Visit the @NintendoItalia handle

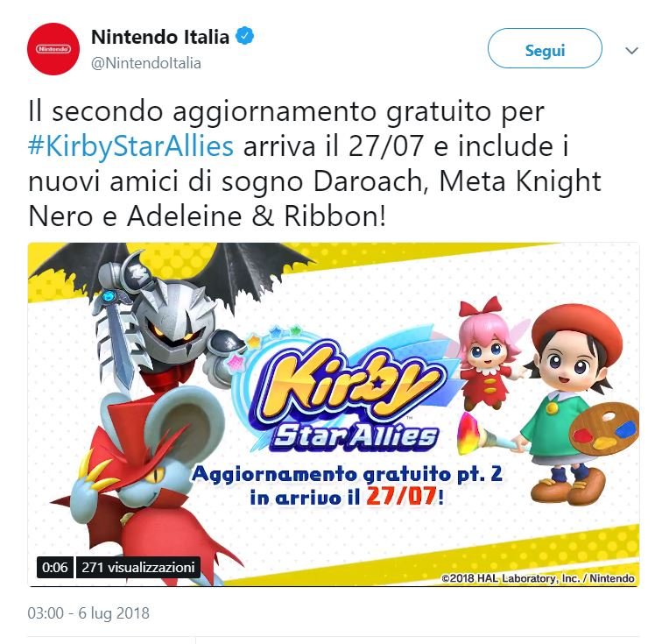point(146,63)
